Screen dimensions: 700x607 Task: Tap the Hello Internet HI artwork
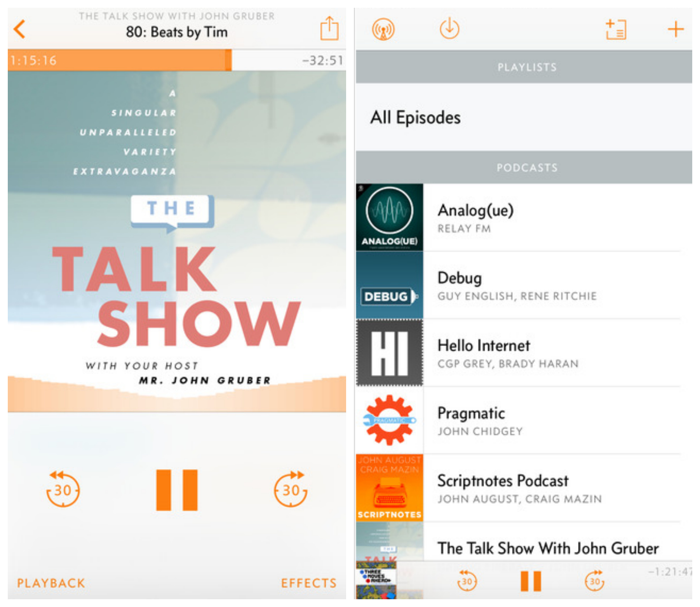tap(389, 353)
